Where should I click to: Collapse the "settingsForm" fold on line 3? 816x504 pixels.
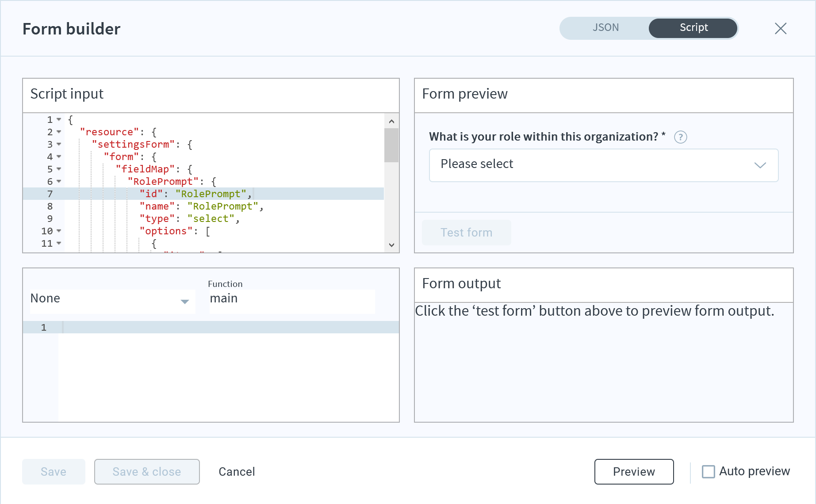pyautogui.click(x=59, y=144)
